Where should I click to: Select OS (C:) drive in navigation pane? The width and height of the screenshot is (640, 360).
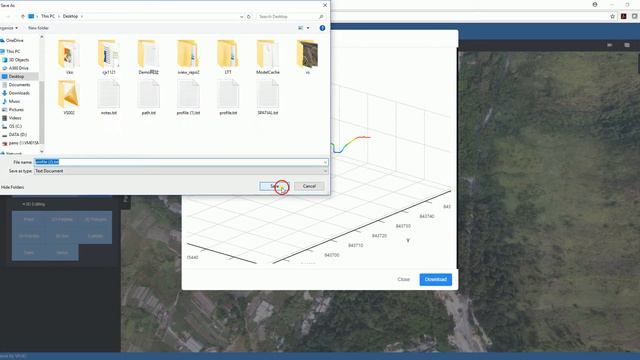coord(15,127)
